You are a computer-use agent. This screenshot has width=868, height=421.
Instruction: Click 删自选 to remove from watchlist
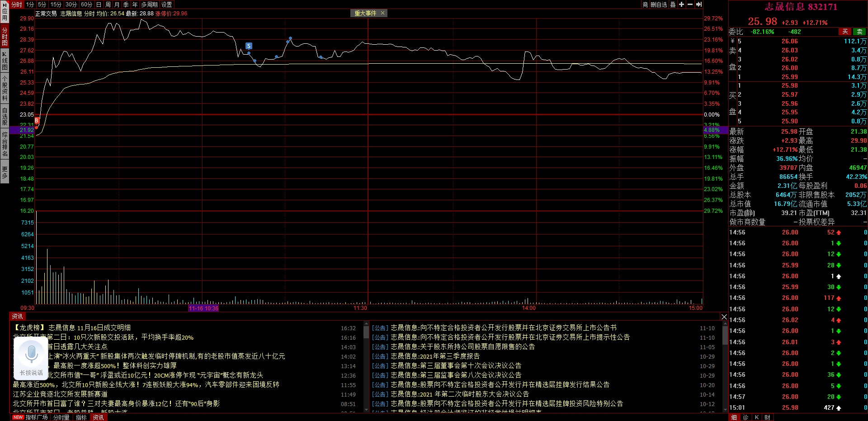(659, 5)
